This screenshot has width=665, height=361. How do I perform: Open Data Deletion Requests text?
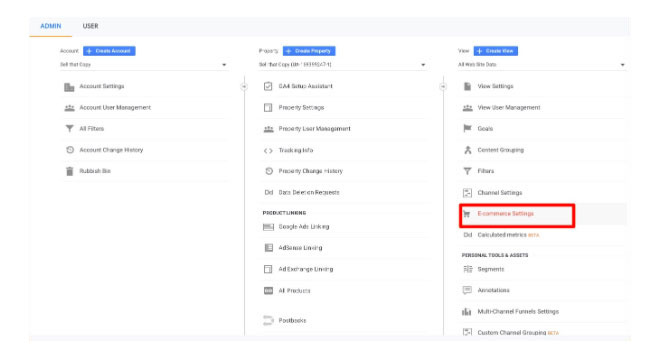[309, 192]
